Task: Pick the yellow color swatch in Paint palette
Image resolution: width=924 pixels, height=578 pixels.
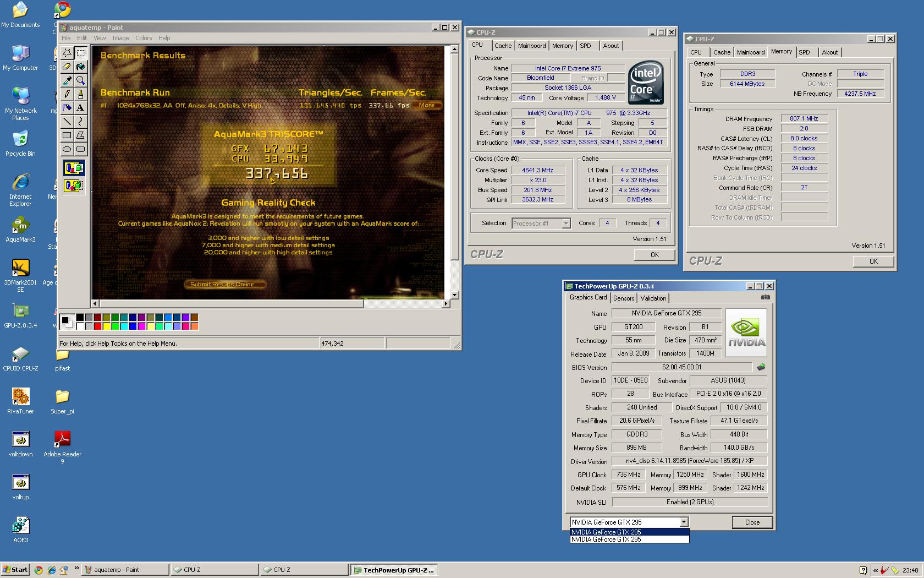Action: [106, 326]
